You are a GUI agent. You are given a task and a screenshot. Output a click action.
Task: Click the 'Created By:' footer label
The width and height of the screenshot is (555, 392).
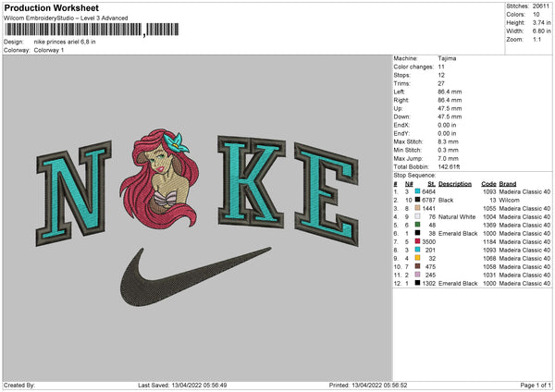(19, 385)
